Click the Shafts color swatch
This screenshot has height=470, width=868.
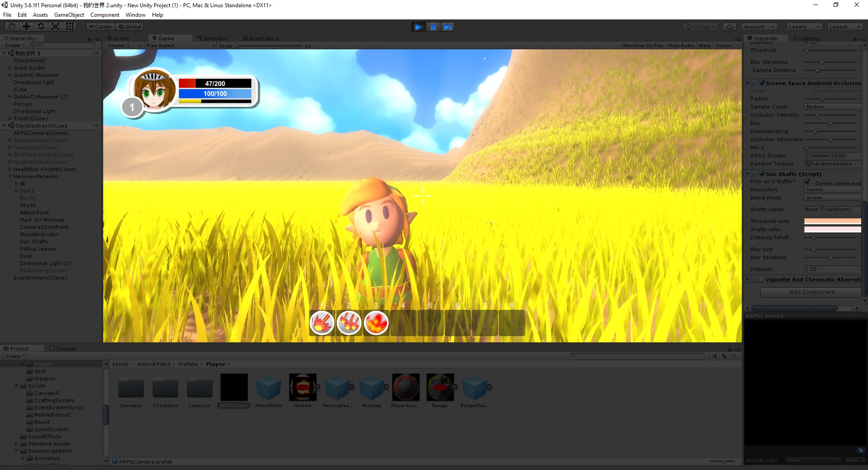(x=832, y=229)
